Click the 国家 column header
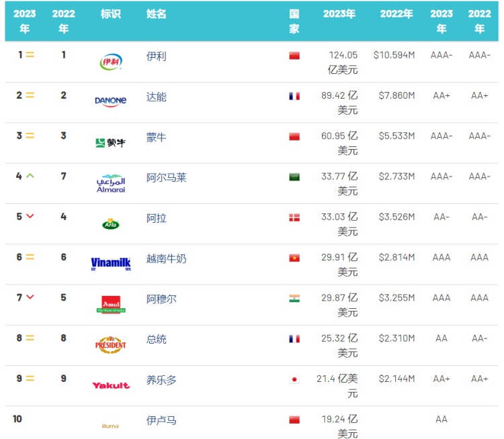This screenshot has width=504, height=439. (294, 21)
